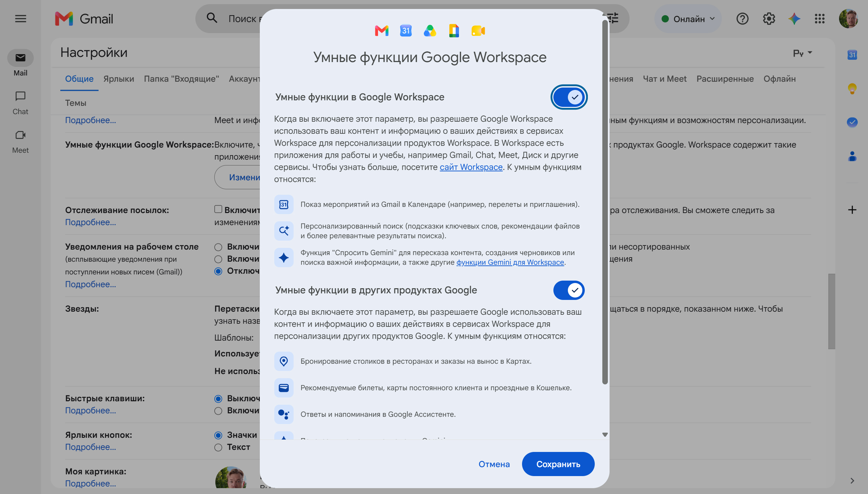Click the dialog vertical scrollbar
This screenshot has width=868, height=494.
[x=605, y=202]
